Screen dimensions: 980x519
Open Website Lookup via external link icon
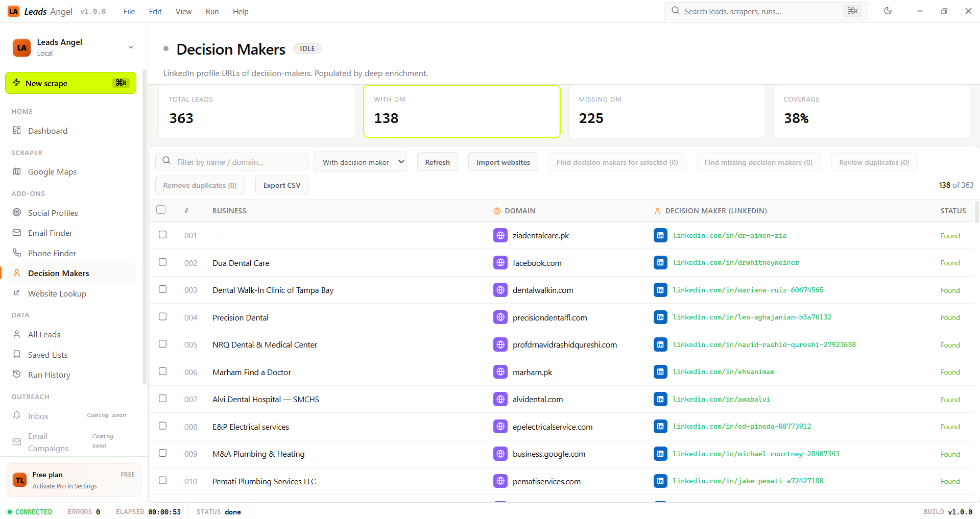click(17, 293)
